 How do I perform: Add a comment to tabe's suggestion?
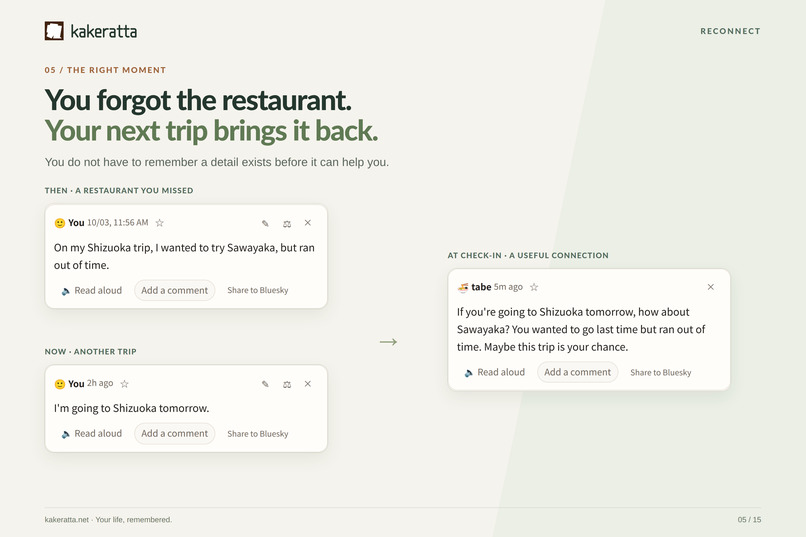pos(578,372)
